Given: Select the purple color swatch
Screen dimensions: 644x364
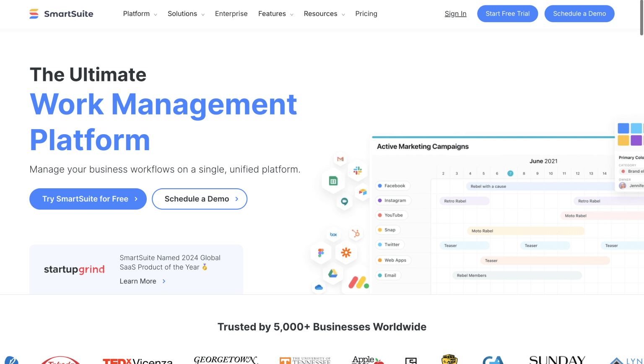Looking at the screenshot, I should tap(636, 140).
